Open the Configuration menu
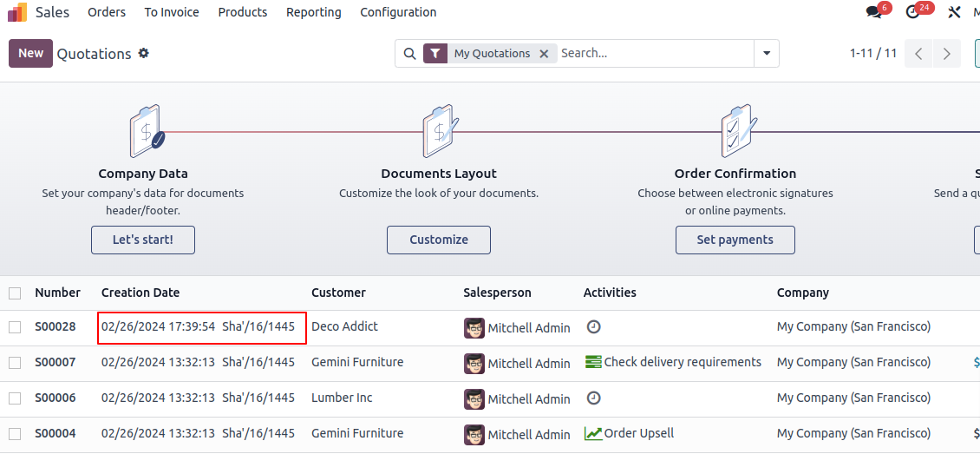Viewport: 980px width, 454px height. tap(398, 12)
